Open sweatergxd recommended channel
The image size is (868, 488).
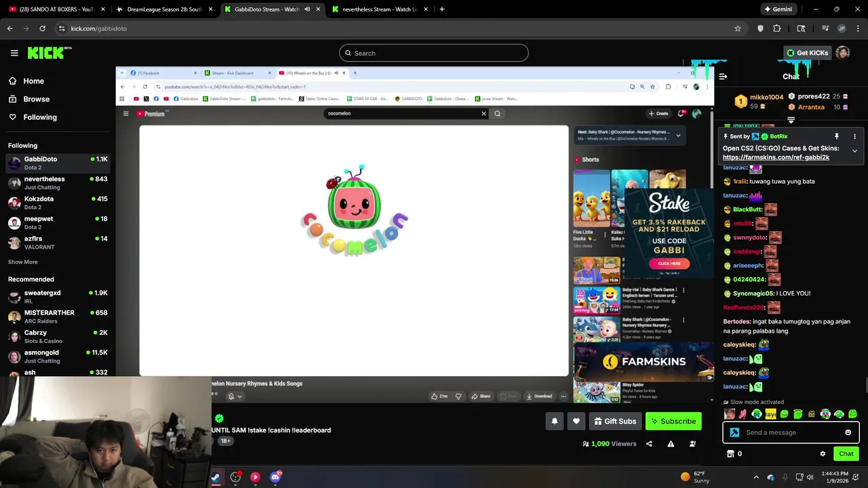(58, 297)
